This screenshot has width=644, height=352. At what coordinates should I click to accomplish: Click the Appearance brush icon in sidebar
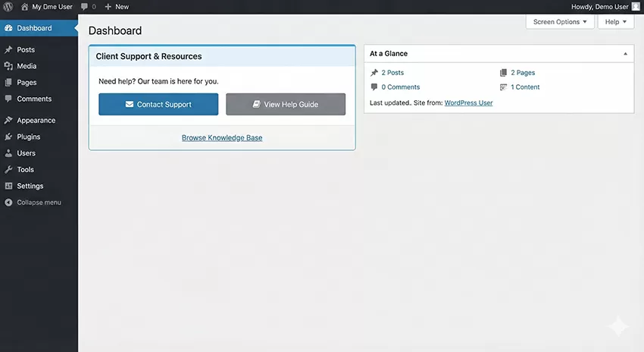pos(8,120)
